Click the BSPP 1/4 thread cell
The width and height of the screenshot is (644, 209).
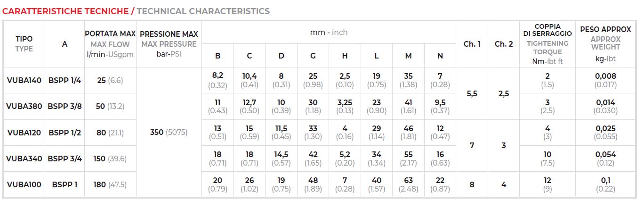[x=65, y=80]
